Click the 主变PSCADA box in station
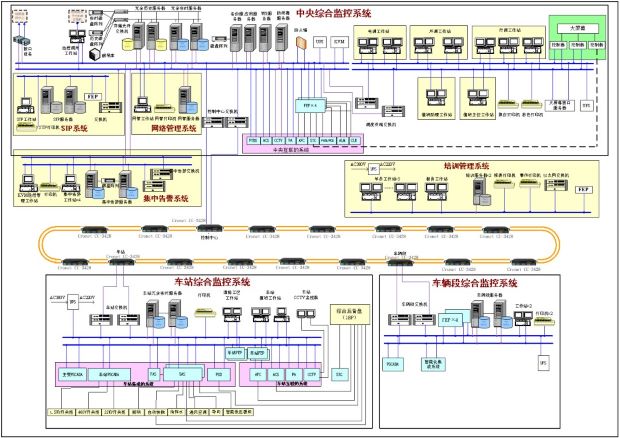620x438 pixels. coord(72,375)
